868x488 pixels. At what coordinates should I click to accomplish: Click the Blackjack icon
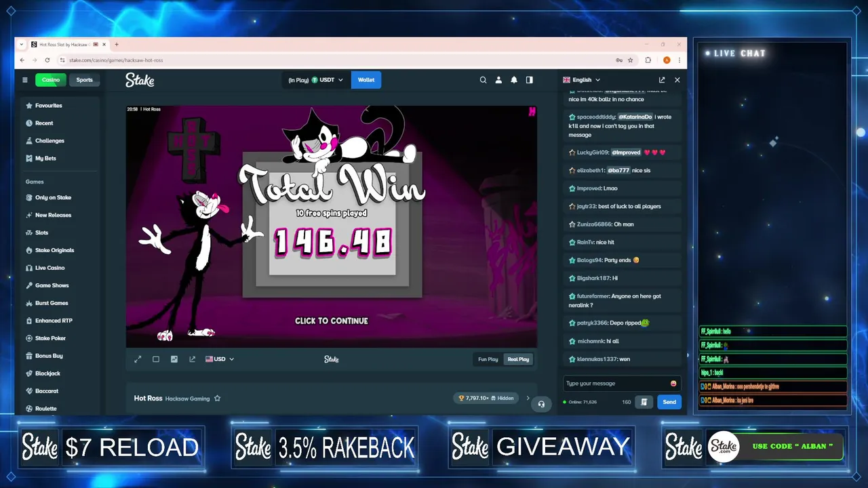tap(29, 373)
